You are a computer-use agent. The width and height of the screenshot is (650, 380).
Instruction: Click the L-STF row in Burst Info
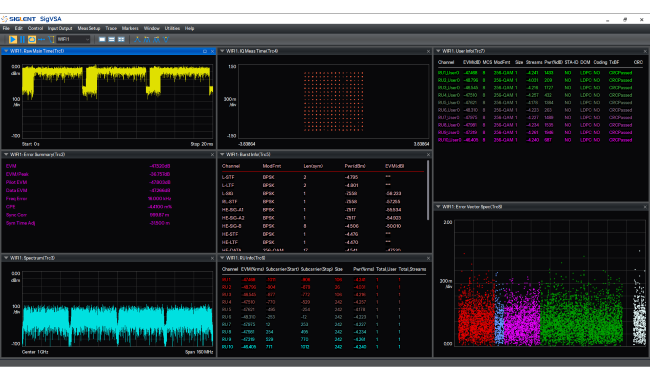[x=323, y=177]
